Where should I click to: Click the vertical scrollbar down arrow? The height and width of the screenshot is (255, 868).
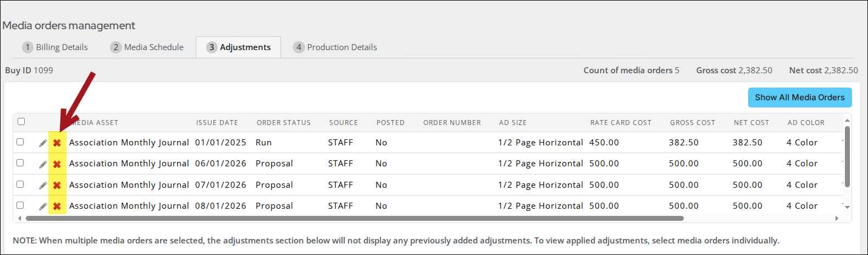coord(847,207)
